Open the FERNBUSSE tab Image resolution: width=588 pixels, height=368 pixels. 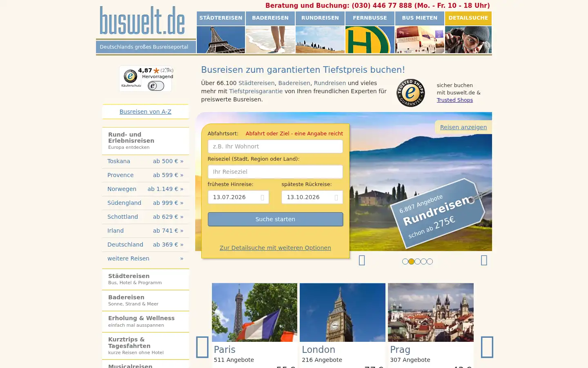[x=370, y=18]
